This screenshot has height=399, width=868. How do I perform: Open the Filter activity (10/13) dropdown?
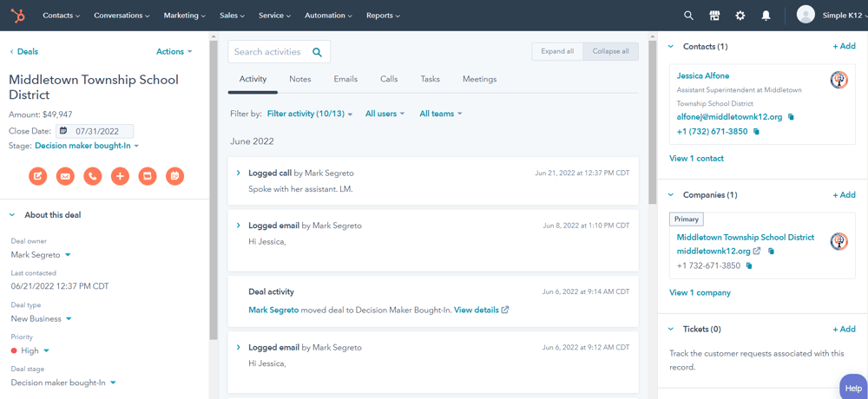pyautogui.click(x=309, y=114)
